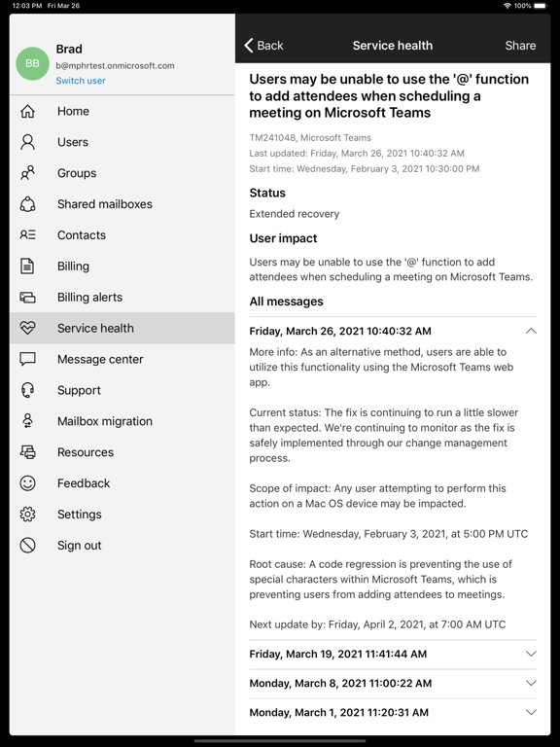Tap the Back button label
This screenshot has width=560, height=747.
point(270,46)
